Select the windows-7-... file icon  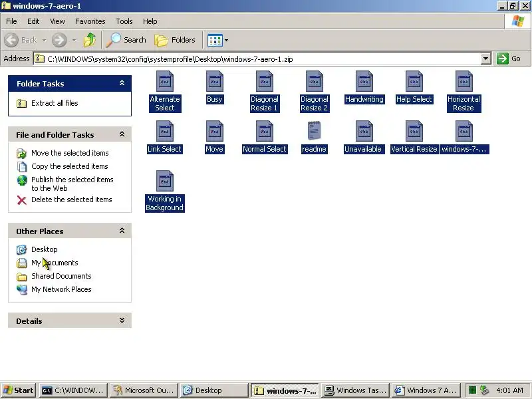464,131
